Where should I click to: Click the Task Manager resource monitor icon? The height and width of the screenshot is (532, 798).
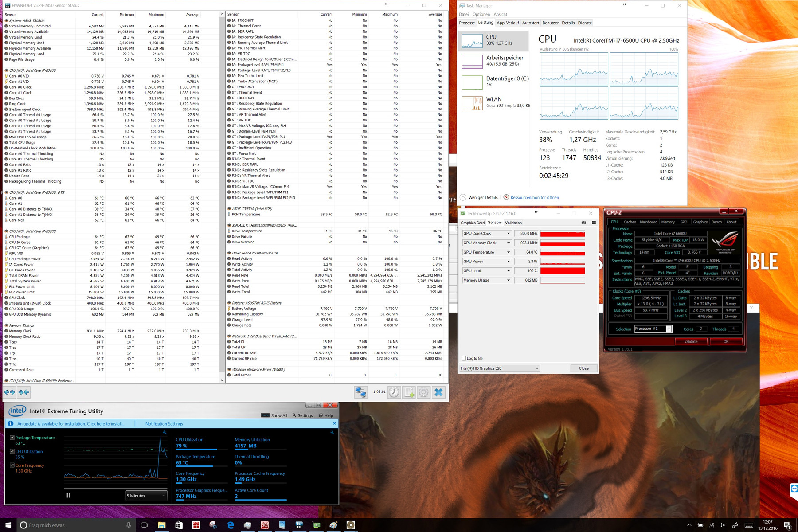(x=506, y=197)
